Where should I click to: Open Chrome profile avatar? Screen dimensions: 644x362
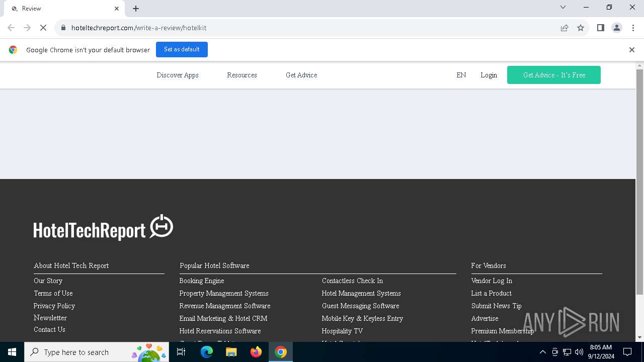616,28
